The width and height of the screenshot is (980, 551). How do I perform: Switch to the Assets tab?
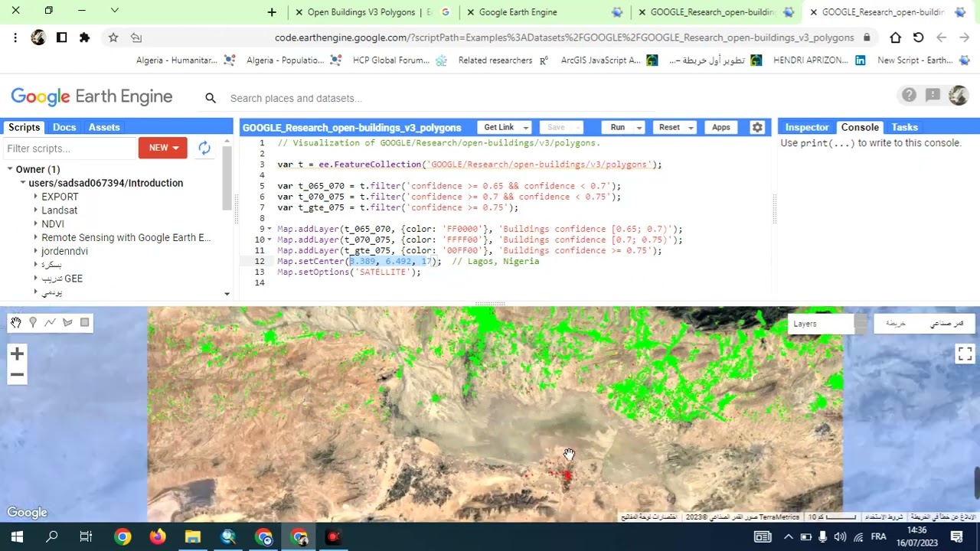[104, 127]
